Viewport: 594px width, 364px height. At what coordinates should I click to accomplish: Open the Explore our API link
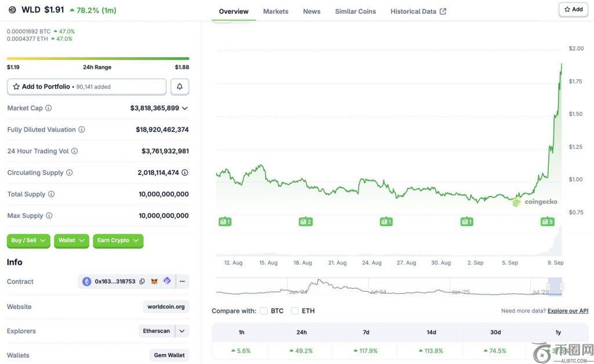click(x=568, y=311)
